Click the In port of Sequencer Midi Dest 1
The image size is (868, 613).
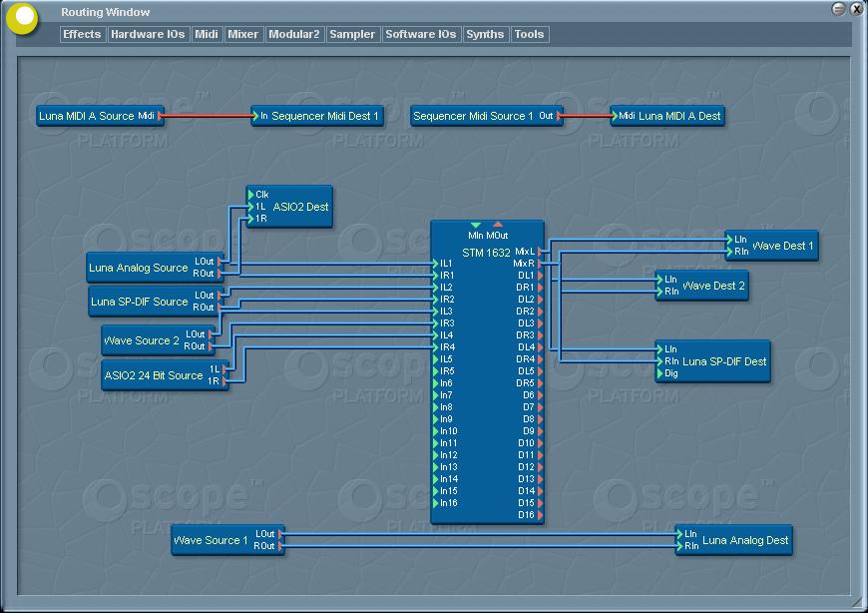coord(255,116)
